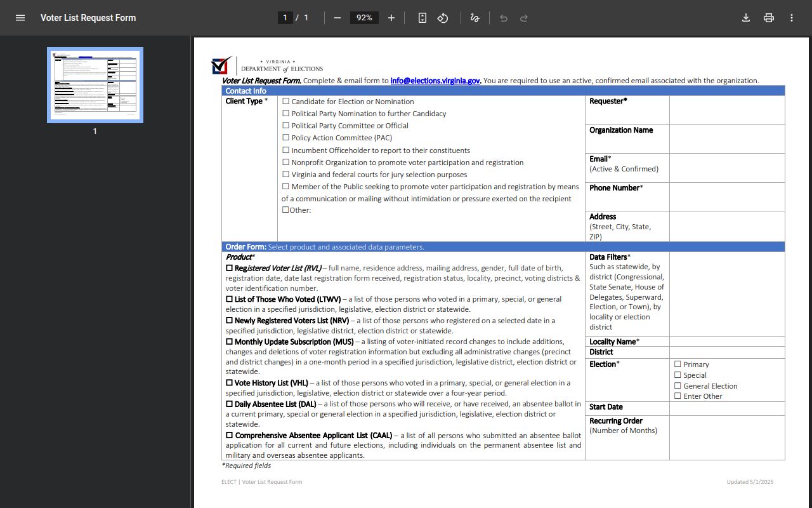Image resolution: width=812 pixels, height=508 pixels.
Task: Undo the last annotation
Action: (x=504, y=18)
